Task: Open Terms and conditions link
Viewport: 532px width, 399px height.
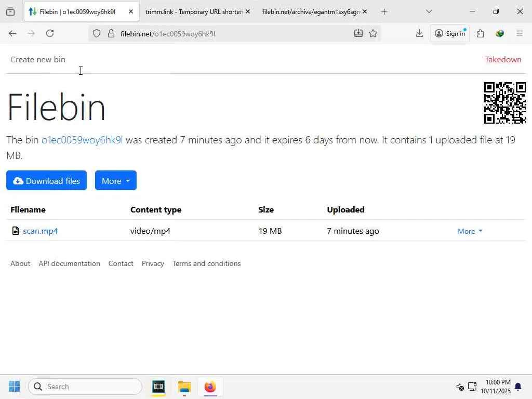Action: pyautogui.click(x=206, y=263)
